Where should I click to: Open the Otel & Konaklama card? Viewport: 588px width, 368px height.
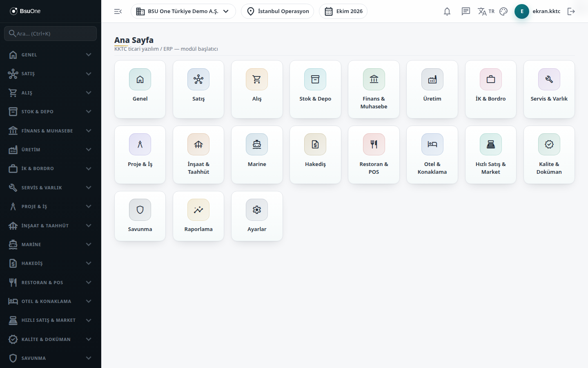(432, 155)
